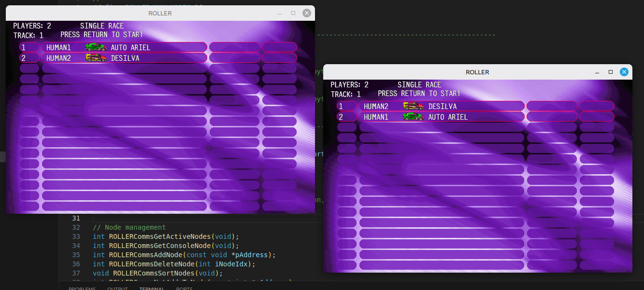644x290 pixels.
Task: Click the ROLLERCommsGetActiveNodes code line in editor
Action: 166,236
